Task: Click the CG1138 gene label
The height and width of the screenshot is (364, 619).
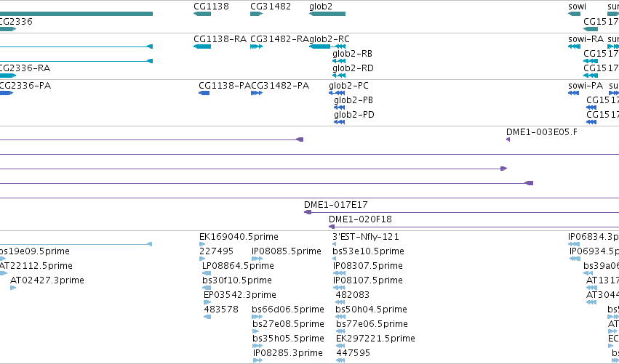Action: [x=211, y=7]
